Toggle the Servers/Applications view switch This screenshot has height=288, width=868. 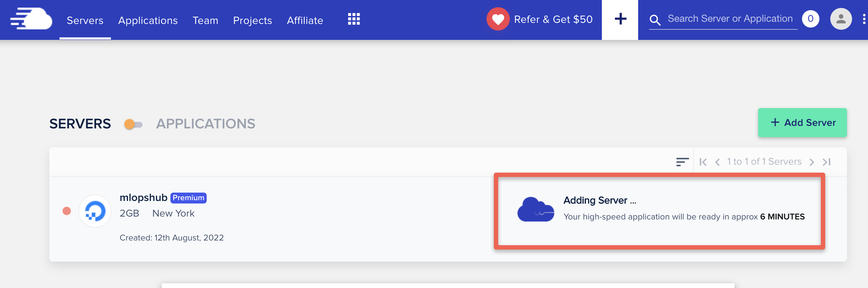tap(133, 124)
